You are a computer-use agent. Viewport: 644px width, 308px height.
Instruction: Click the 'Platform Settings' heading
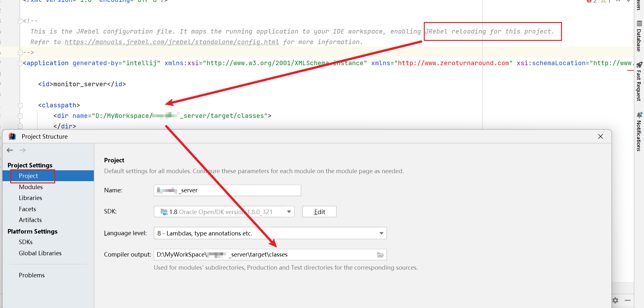pos(33,231)
